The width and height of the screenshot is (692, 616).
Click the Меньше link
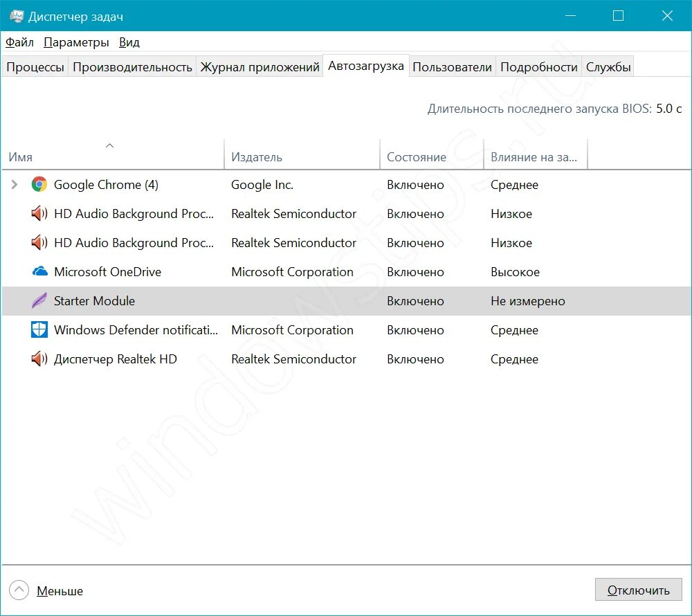click(60, 591)
